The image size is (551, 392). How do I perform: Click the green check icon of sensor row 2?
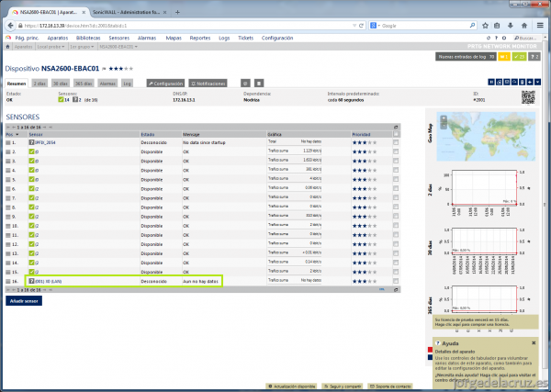pos(31,151)
